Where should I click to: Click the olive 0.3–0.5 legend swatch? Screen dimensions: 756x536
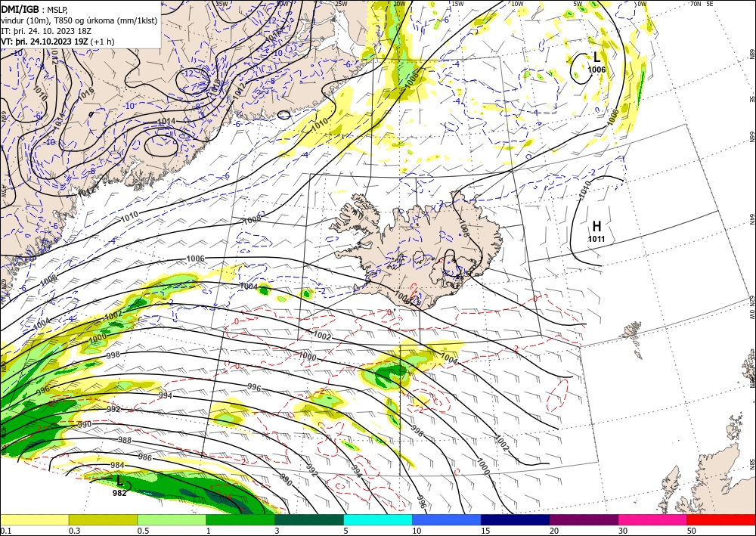103,519
